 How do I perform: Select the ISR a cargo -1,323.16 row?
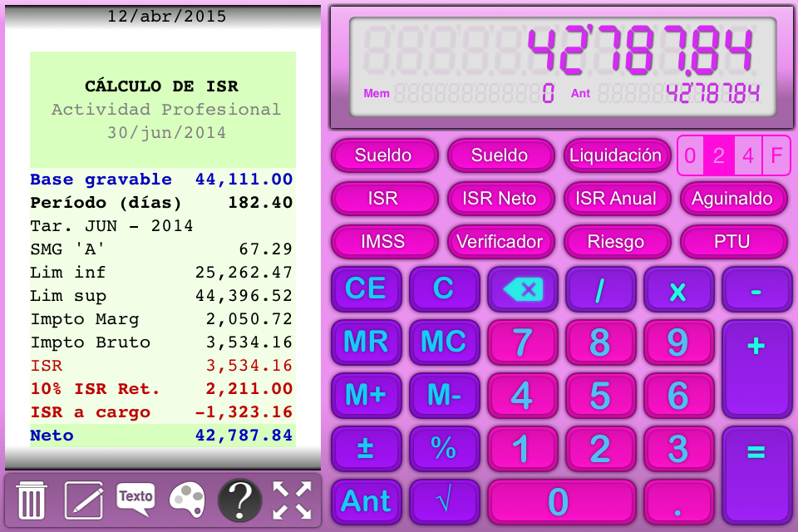click(x=162, y=411)
